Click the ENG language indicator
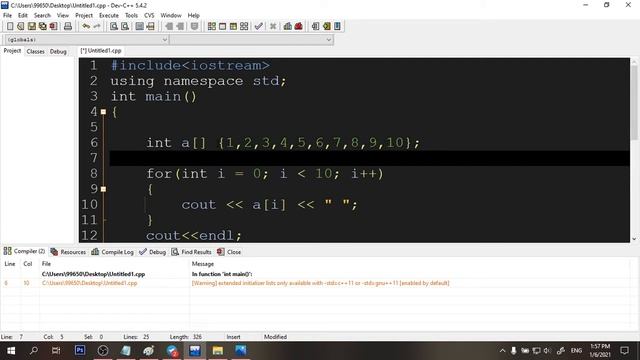 576,351
